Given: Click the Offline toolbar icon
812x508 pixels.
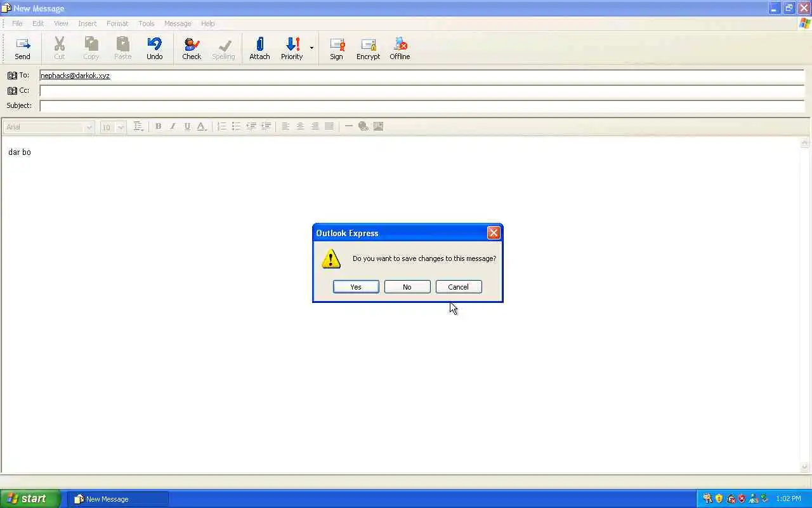Looking at the screenshot, I should (x=400, y=44).
